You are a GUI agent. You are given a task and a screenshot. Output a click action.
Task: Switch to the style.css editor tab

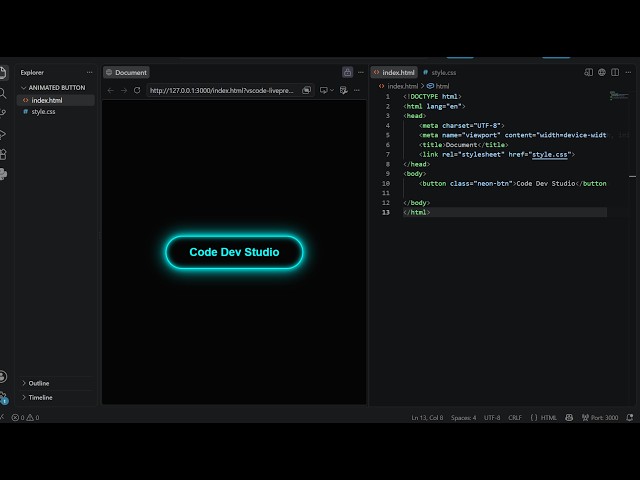440,72
